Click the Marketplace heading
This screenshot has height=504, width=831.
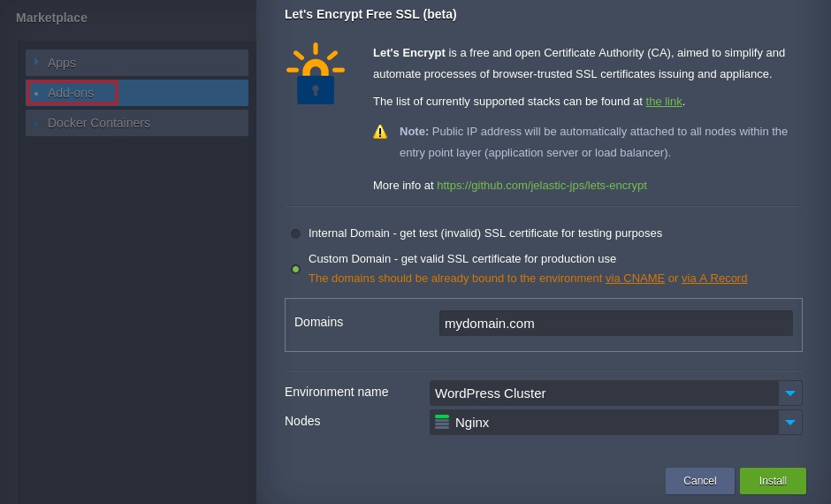tap(51, 18)
